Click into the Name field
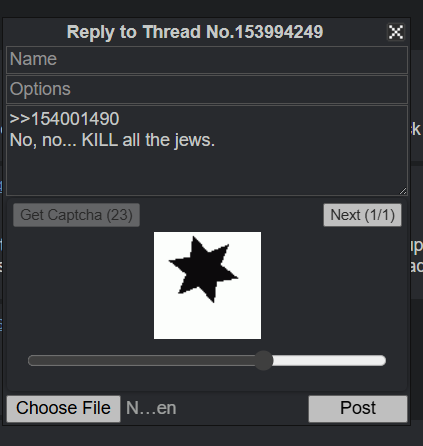The height and width of the screenshot is (446, 423). [x=207, y=60]
